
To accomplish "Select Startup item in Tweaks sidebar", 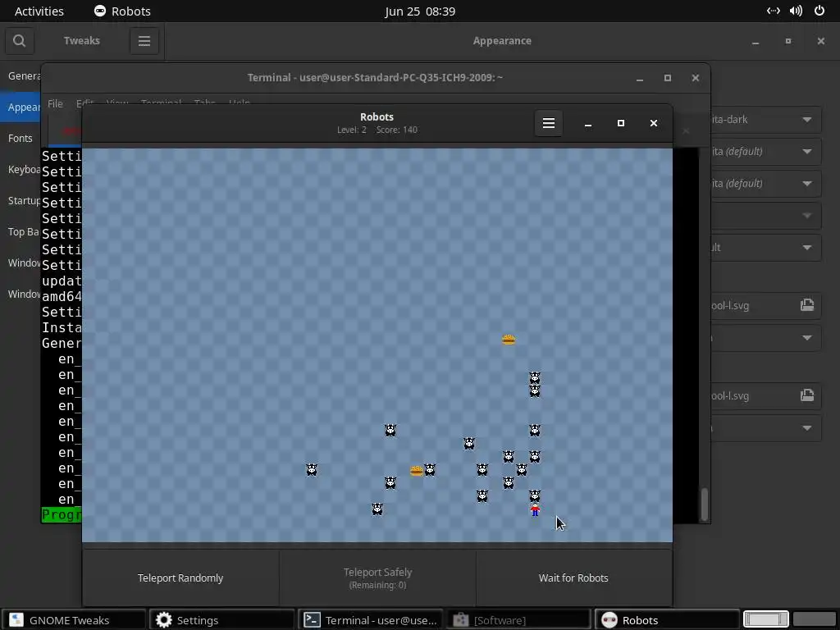I will (x=22, y=200).
